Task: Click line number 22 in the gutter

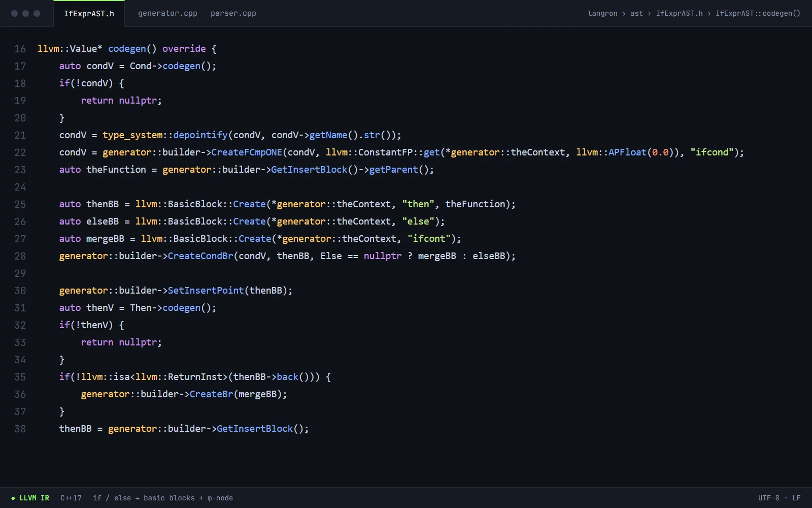Action: (20, 152)
